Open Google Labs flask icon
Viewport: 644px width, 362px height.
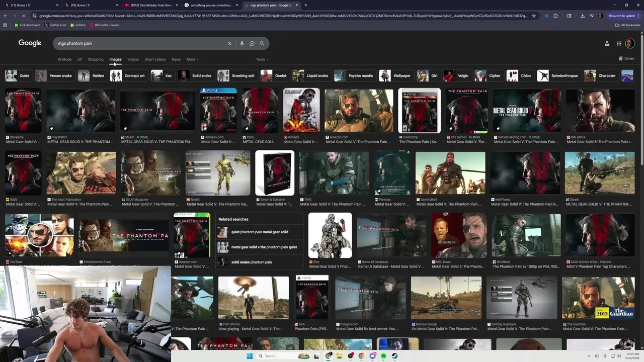pos(607,44)
